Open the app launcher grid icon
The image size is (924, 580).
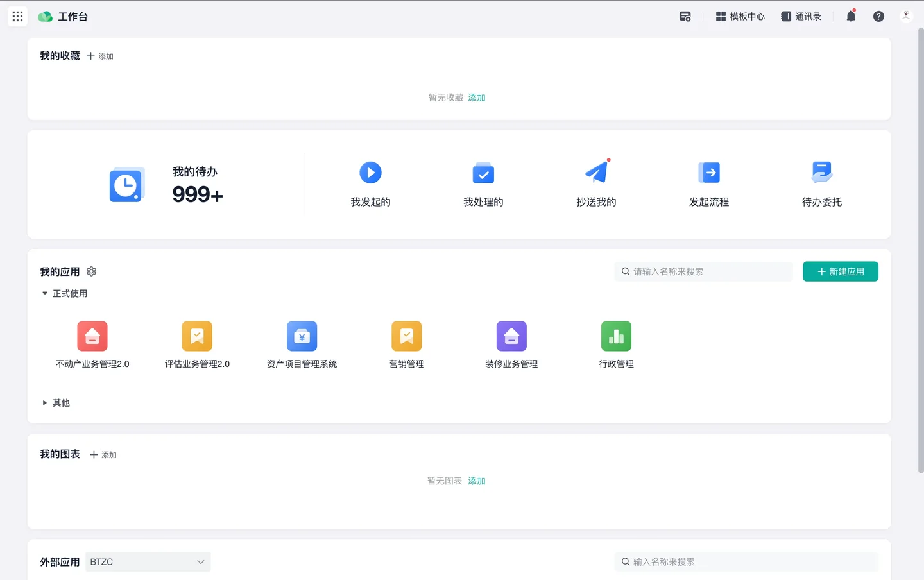pyautogui.click(x=17, y=17)
